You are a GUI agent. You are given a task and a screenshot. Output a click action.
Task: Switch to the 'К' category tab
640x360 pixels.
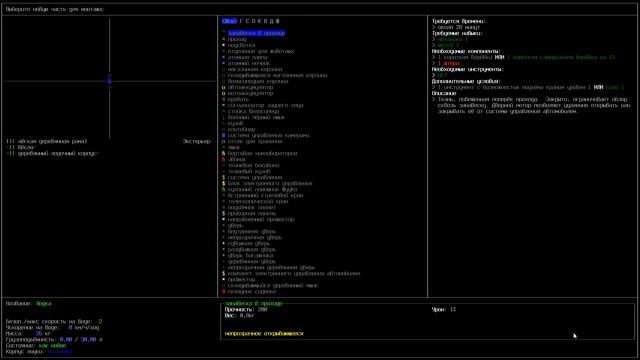click(260, 21)
